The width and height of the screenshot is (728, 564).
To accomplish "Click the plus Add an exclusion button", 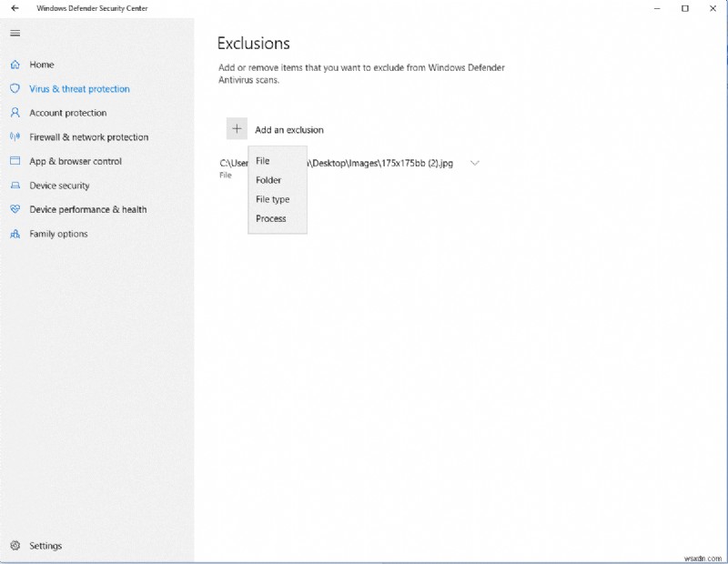I will (x=238, y=128).
